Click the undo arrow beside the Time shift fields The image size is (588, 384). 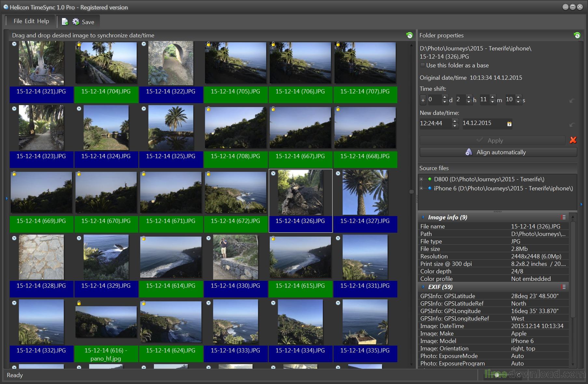coord(572,100)
